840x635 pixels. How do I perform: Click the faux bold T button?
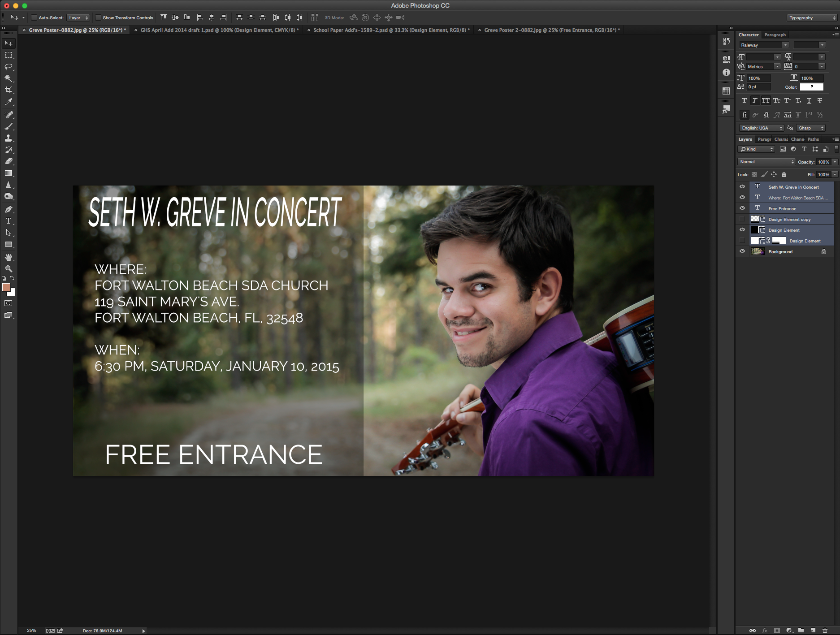pos(744,101)
